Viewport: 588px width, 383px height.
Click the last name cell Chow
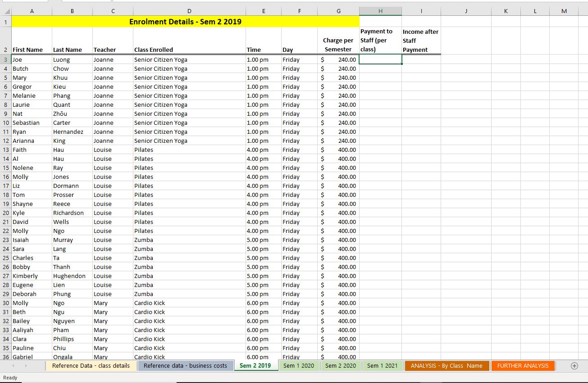click(x=72, y=68)
